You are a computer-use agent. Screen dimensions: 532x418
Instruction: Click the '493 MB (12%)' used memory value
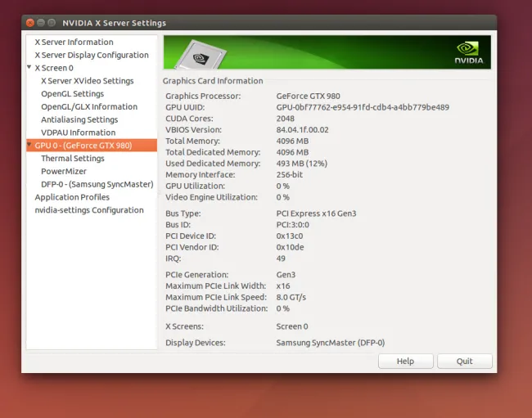pos(302,164)
